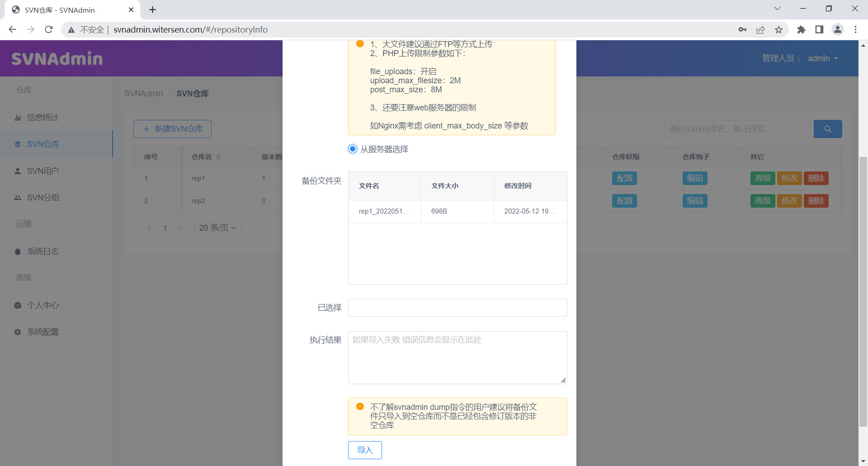The image size is (868, 466).
Task: Click the browser forward arrow
Action: pyautogui.click(x=30, y=29)
